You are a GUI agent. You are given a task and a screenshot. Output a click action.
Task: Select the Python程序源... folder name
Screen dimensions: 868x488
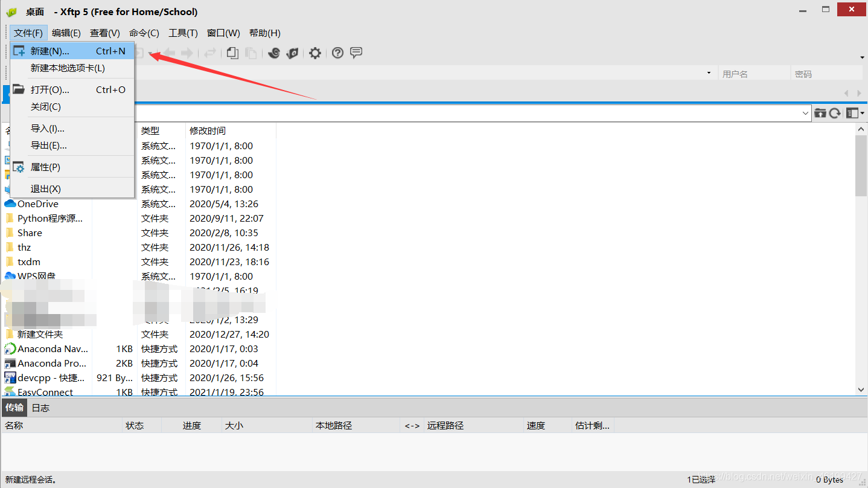pos(50,218)
